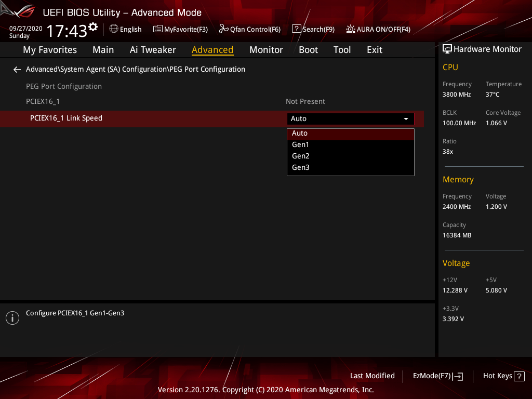This screenshot has height=399, width=532.
Task: Select Auto from the dropdown list
Action: pos(351,134)
